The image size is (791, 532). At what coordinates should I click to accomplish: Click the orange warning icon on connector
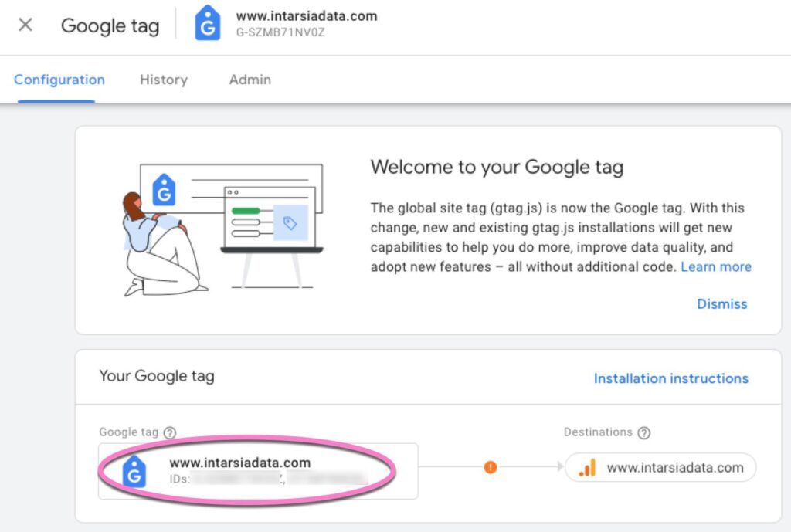click(490, 467)
